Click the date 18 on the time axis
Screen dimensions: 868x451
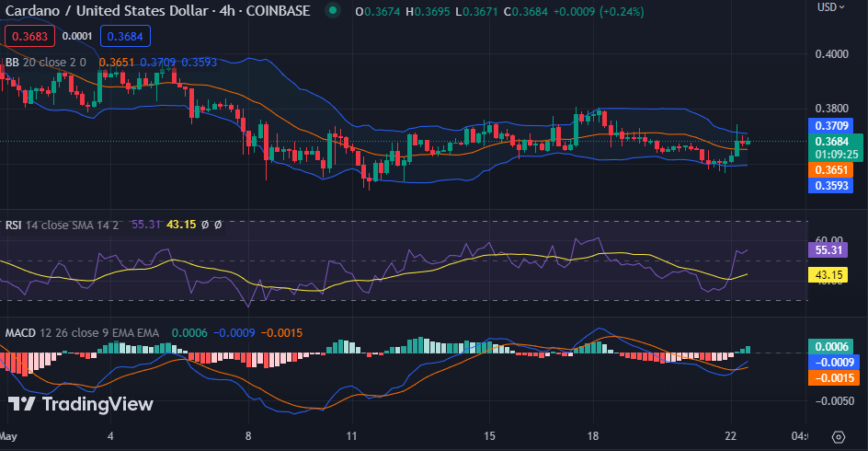[594, 435]
